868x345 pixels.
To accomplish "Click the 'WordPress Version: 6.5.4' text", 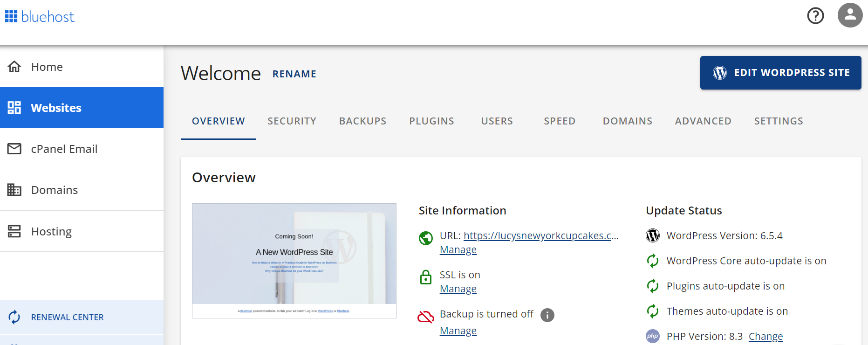I will pyautogui.click(x=724, y=236).
